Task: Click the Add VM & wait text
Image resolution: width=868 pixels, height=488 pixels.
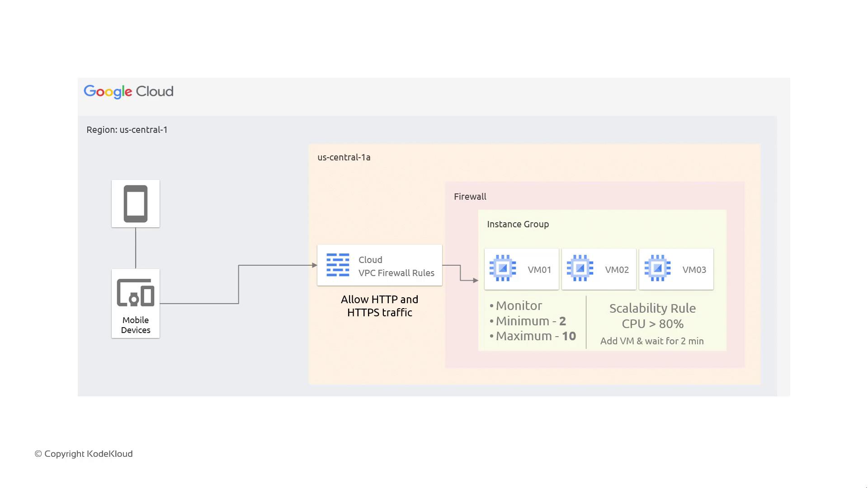Action: 652,341
